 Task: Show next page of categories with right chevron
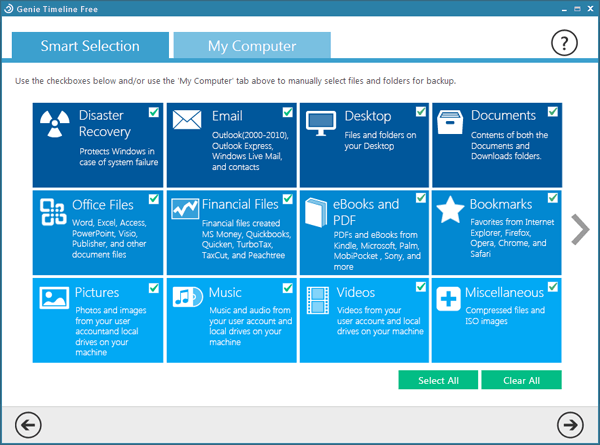point(580,229)
